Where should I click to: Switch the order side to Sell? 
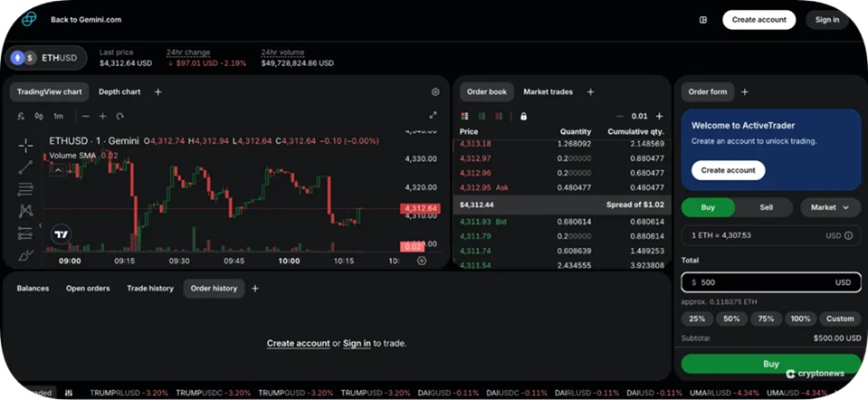point(766,207)
